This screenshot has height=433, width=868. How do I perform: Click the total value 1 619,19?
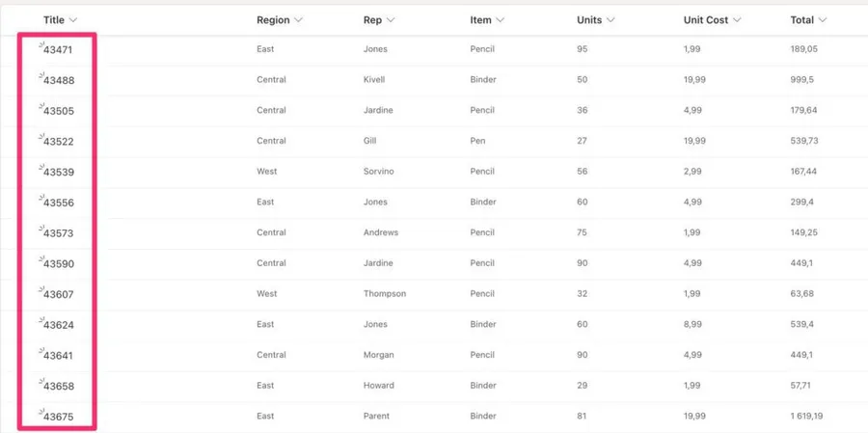click(x=812, y=417)
